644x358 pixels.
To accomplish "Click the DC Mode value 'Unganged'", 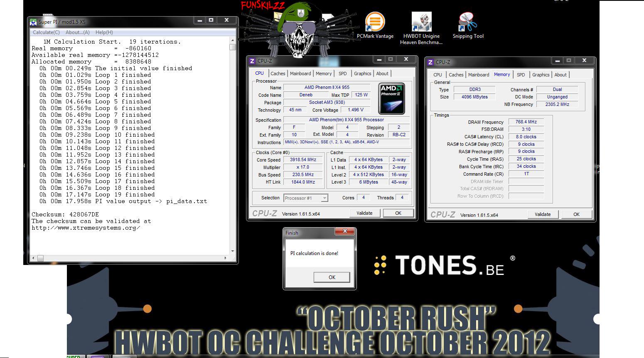I will point(557,97).
